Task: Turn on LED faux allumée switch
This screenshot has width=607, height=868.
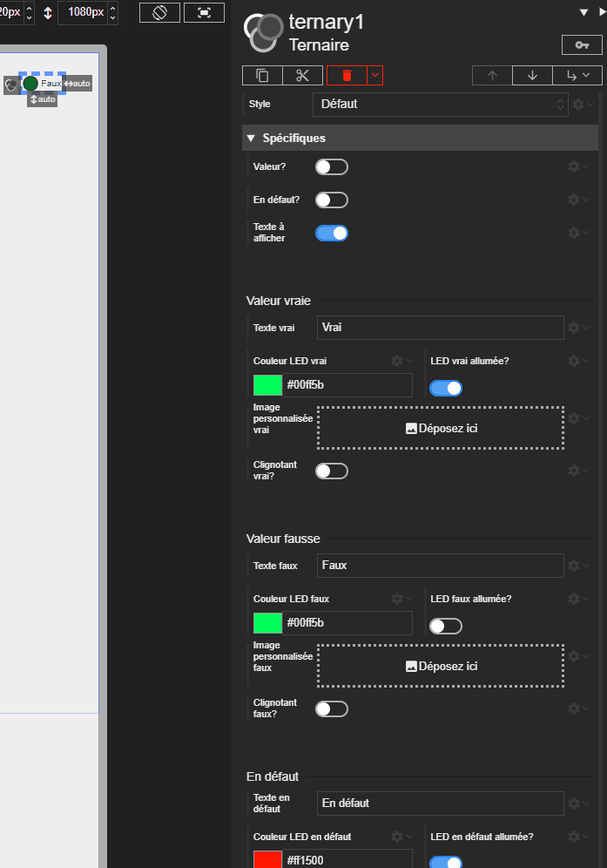Action: pos(445,626)
